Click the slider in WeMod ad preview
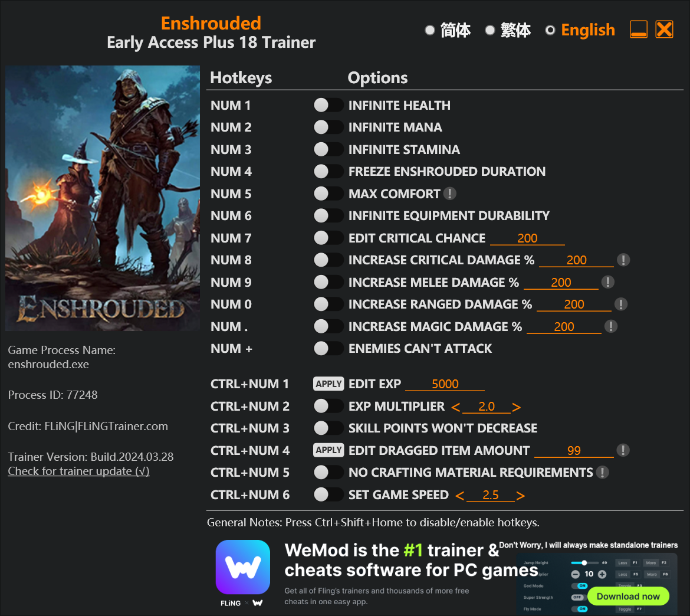690x616 pixels. tap(585, 563)
